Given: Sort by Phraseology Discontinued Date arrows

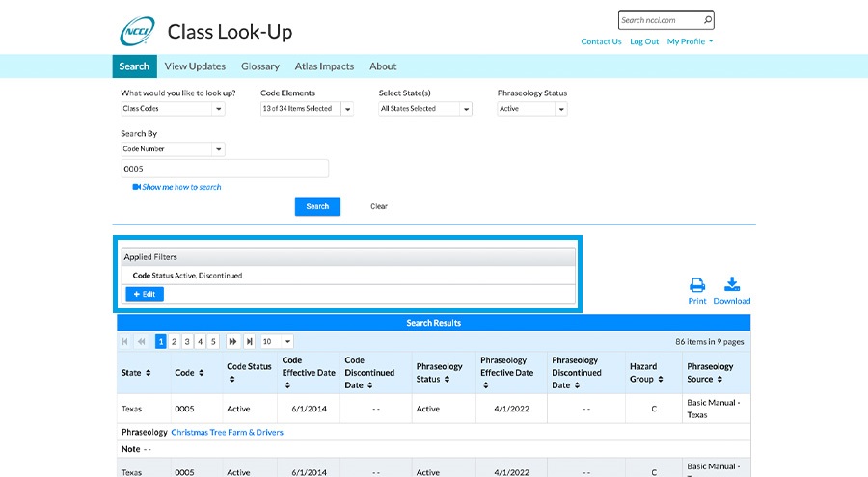Looking at the screenshot, I should pos(577,385).
